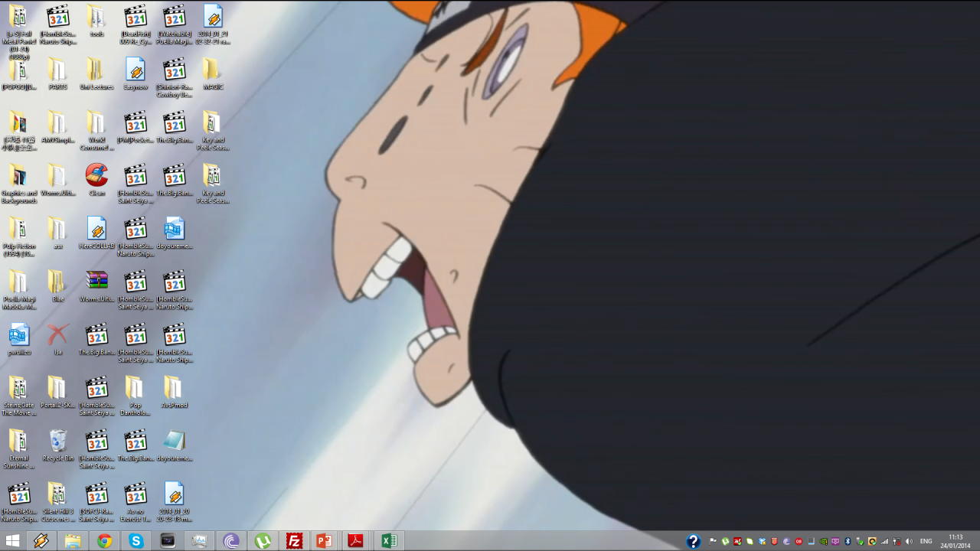Screen dimensions: 980x551
Task: Select the 'Uni Lectures' folder
Action: [96, 74]
